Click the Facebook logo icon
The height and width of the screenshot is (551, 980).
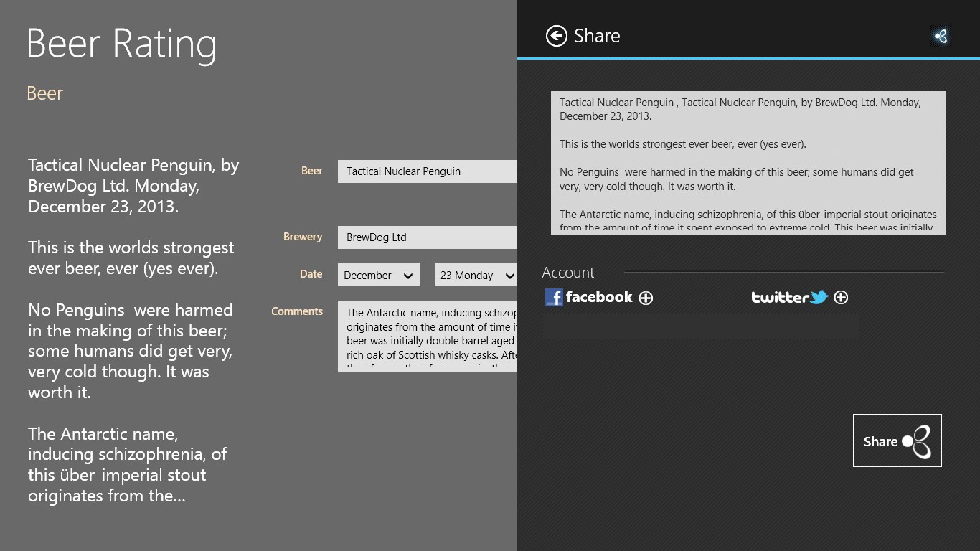(554, 298)
